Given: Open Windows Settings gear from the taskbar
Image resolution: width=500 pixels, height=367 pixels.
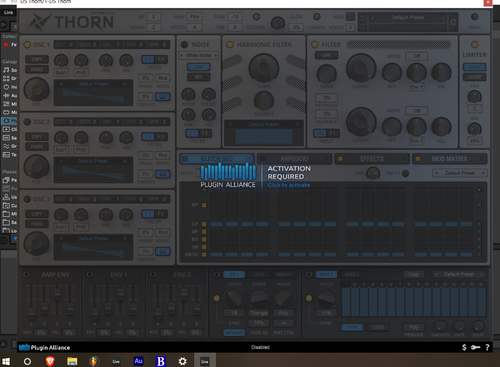Looking at the screenshot, I should [183, 361].
